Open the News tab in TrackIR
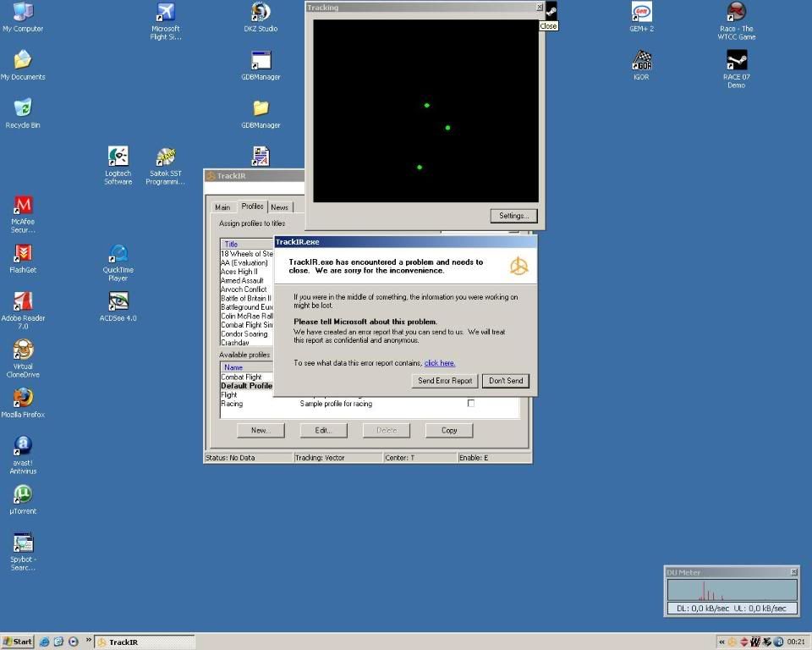 tap(279, 207)
